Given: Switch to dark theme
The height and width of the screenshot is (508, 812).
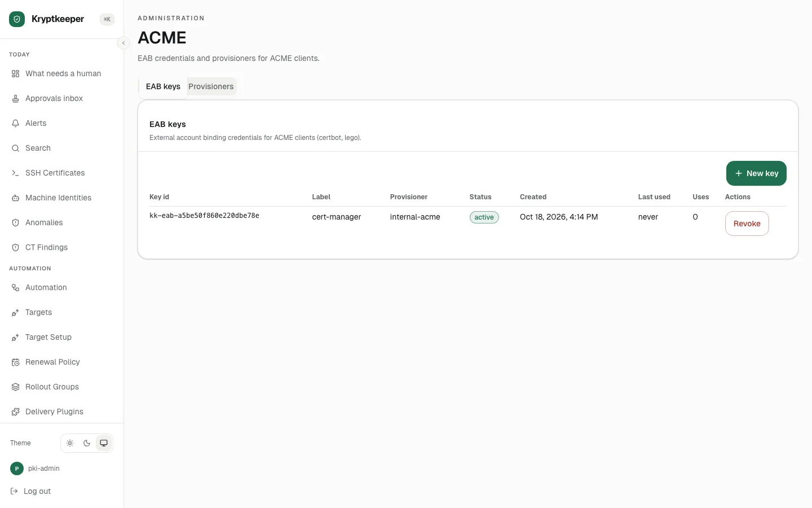Looking at the screenshot, I should [x=87, y=443].
